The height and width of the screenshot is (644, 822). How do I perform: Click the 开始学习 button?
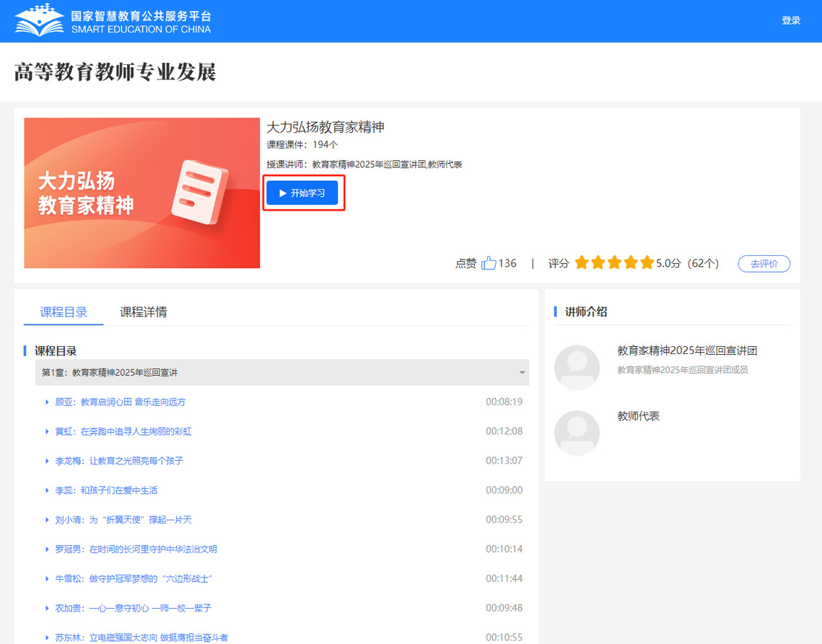click(x=302, y=193)
